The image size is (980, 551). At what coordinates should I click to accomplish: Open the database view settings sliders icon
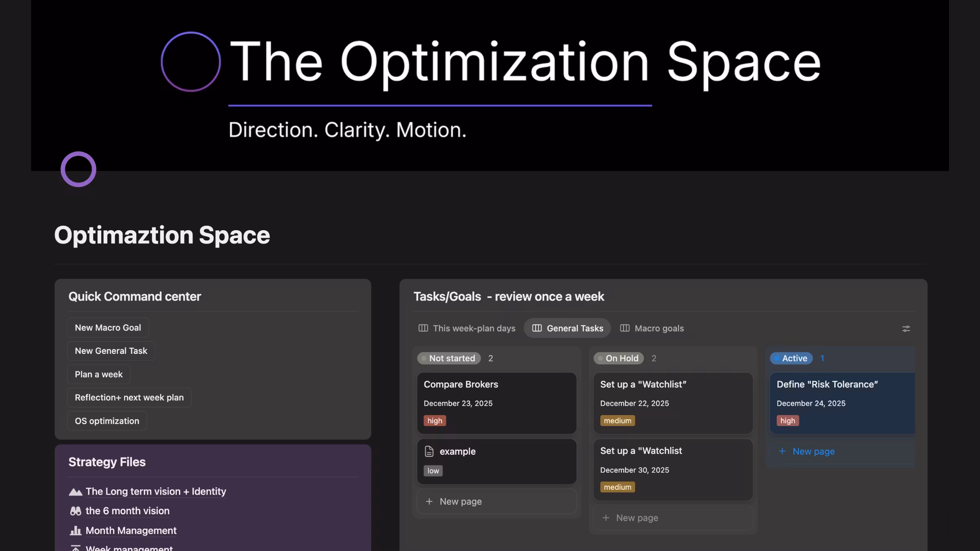906,329
